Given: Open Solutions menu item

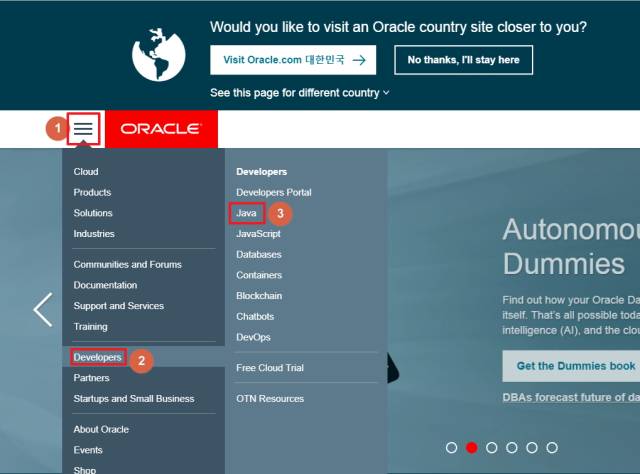Looking at the screenshot, I should pos(93,213).
